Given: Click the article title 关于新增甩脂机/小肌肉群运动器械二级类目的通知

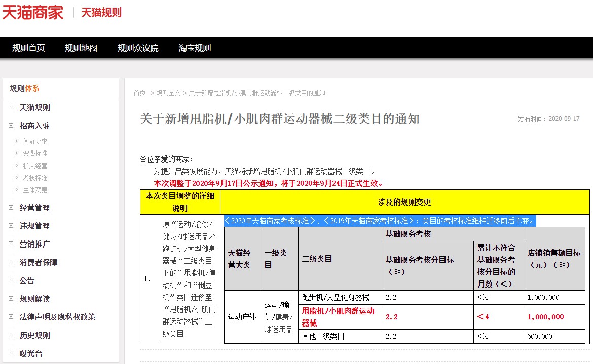Looking at the screenshot, I should (279, 119).
